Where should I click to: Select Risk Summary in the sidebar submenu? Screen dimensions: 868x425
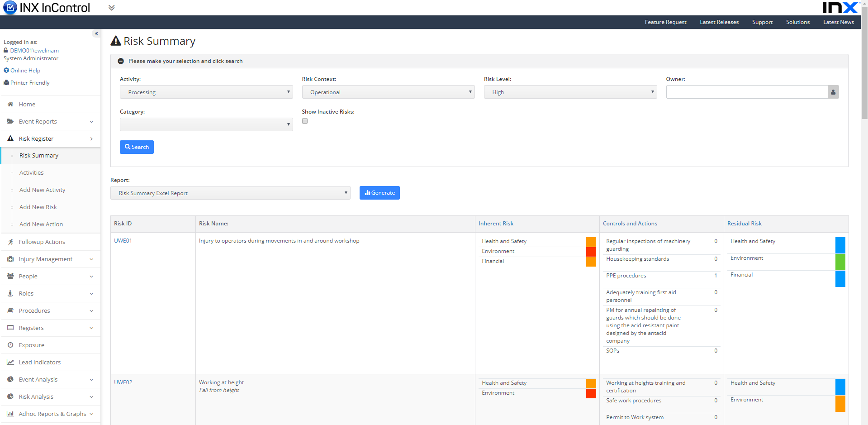(39, 155)
